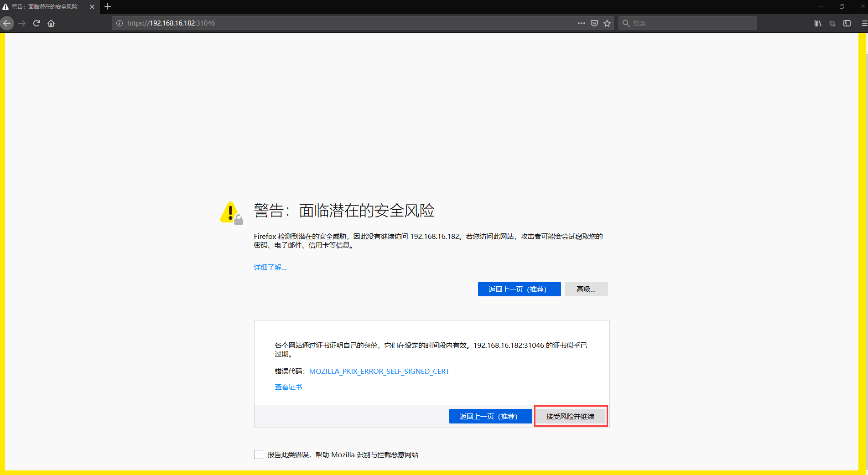Viewport: 868px width, 475px height.
Task: Click "返回上一页 (推荐)" in the advanced panel
Action: [x=490, y=416]
